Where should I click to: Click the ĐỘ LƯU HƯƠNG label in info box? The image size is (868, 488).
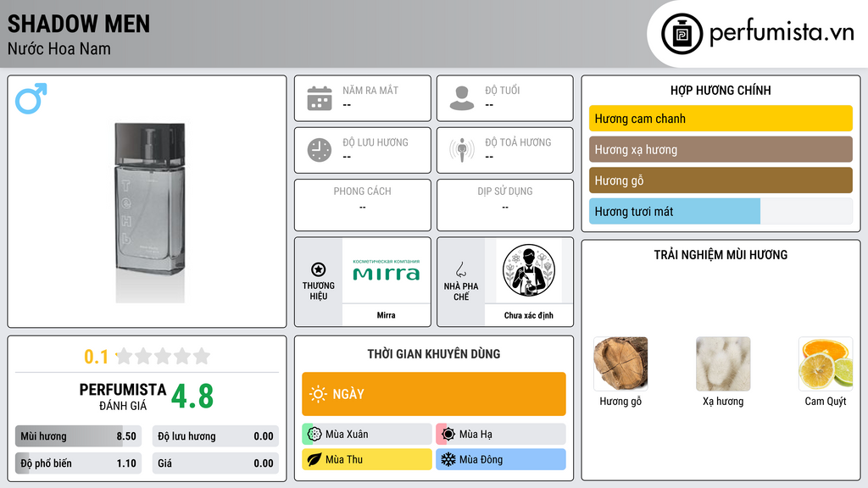376,142
